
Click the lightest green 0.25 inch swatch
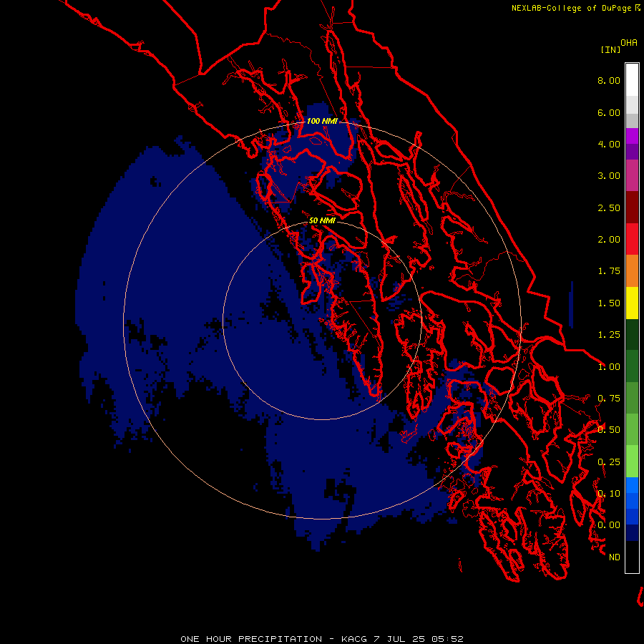point(632,462)
